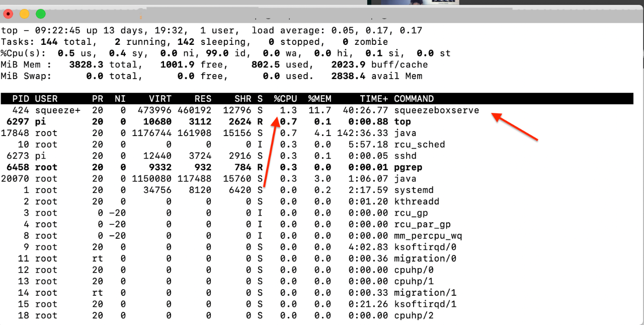Click the ksoftirqd/0 process name

click(x=425, y=247)
